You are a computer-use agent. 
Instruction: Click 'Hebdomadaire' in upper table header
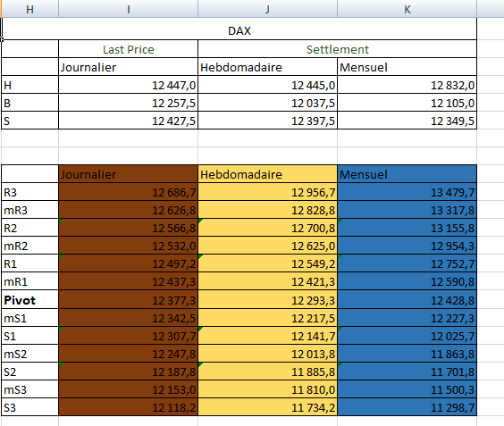pyautogui.click(x=267, y=67)
